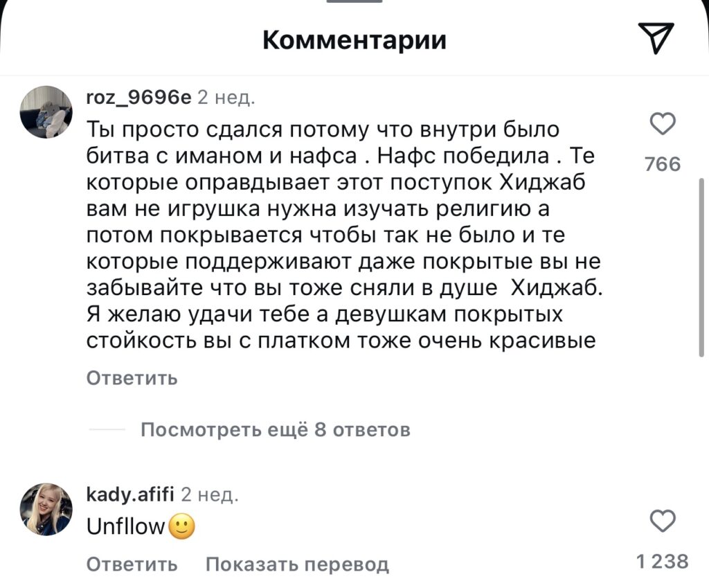Reply to the roz_9696e comment via Ответить
The width and height of the screenshot is (709, 588).
click(132, 378)
